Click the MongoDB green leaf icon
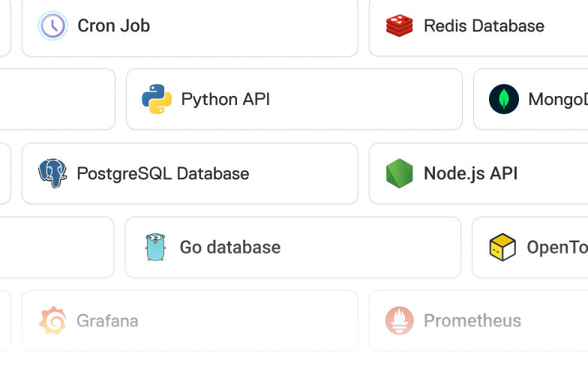 (x=504, y=99)
